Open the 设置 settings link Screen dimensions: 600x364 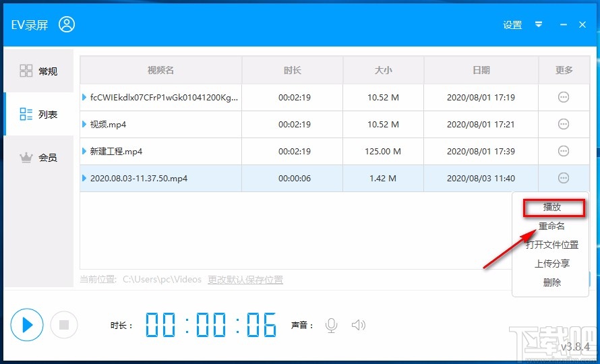(x=512, y=25)
